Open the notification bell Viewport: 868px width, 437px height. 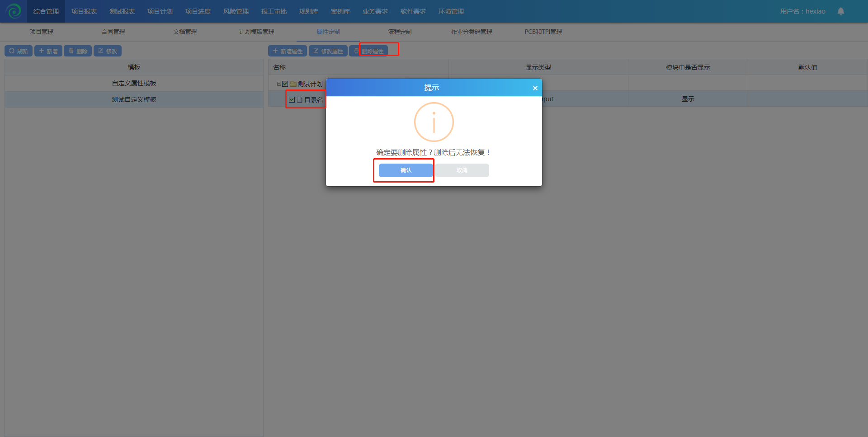coord(841,11)
